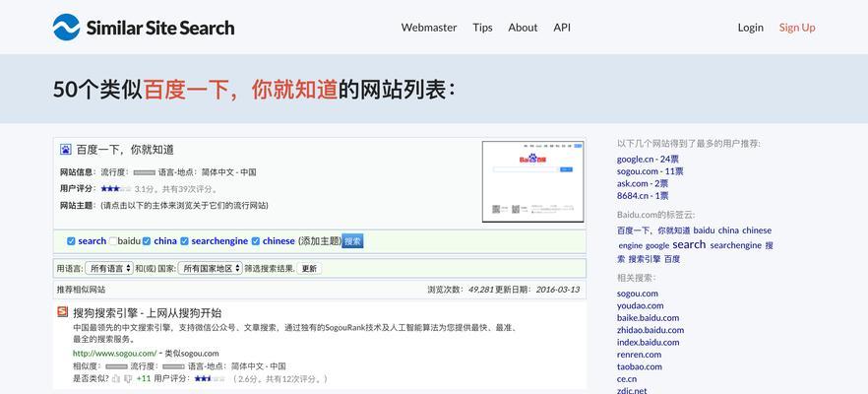This screenshot has height=394, width=868.
Task: Click the engine tag in the tag cloud
Action: 631,245
